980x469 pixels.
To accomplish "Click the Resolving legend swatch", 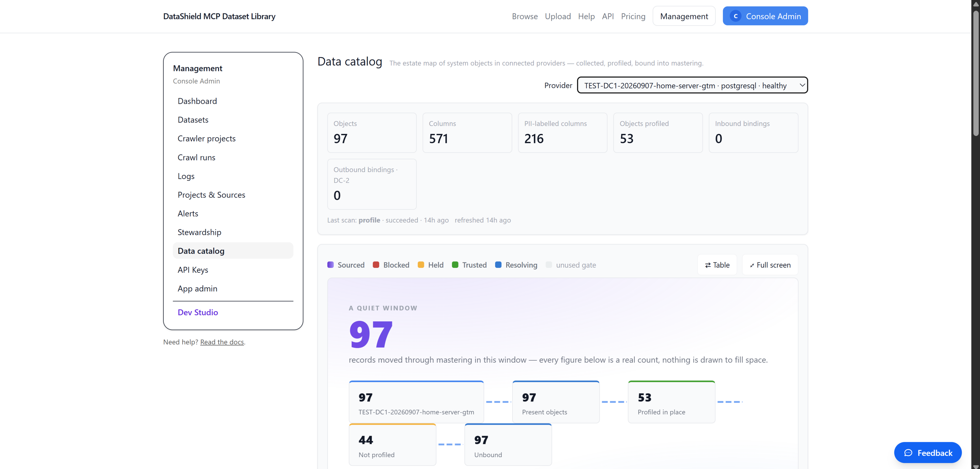I will 498,265.
